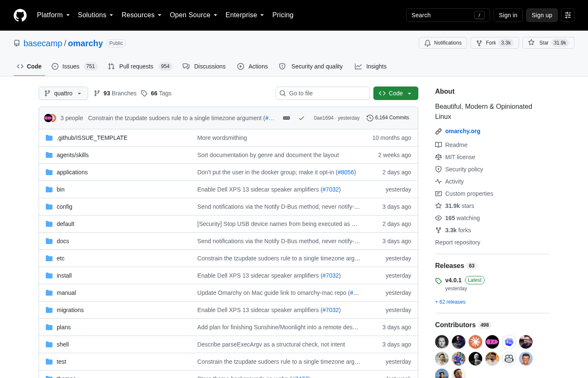Open the quattro branch selector dropdown
Image resolution: width=588 pixels, height=378 pixels.
(63, 93)
